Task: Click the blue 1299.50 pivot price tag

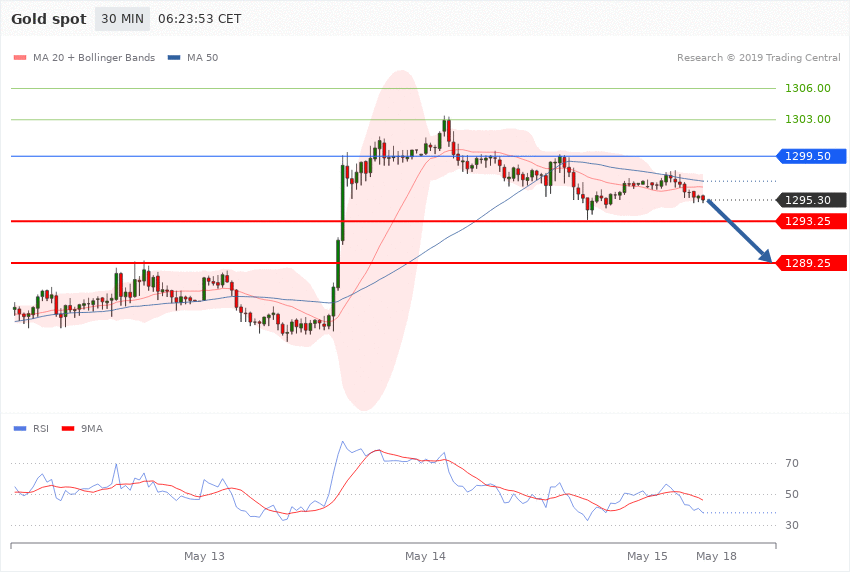Action: pyautogui.click(x=812, y=156)
